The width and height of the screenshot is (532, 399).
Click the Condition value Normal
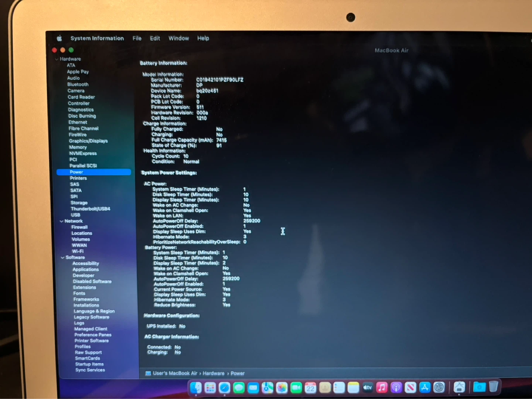coord(191,161)
